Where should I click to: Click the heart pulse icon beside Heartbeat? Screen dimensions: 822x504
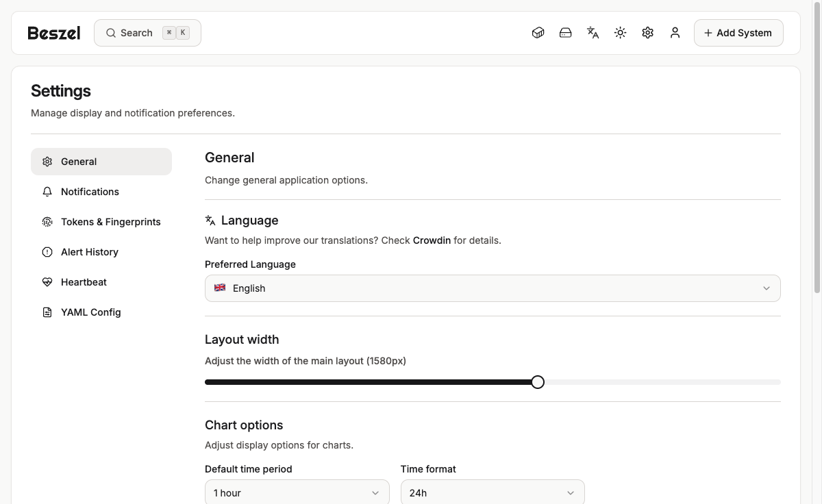click(47, 282)
